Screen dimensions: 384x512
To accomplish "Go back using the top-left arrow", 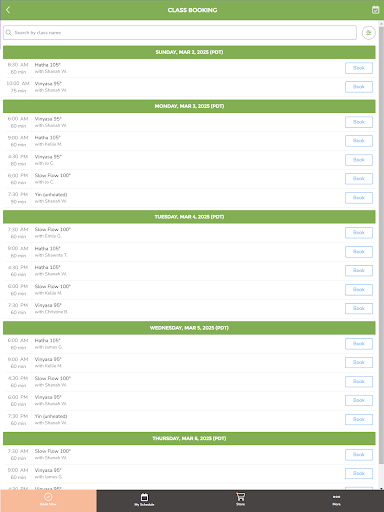I will pos(8,10).
